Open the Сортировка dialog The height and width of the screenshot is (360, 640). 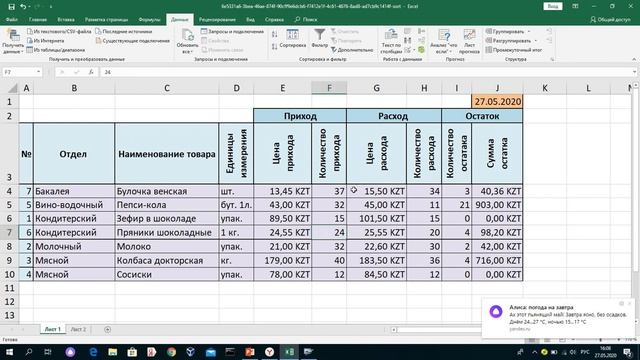pyautogui.click(x=293, y=39)
